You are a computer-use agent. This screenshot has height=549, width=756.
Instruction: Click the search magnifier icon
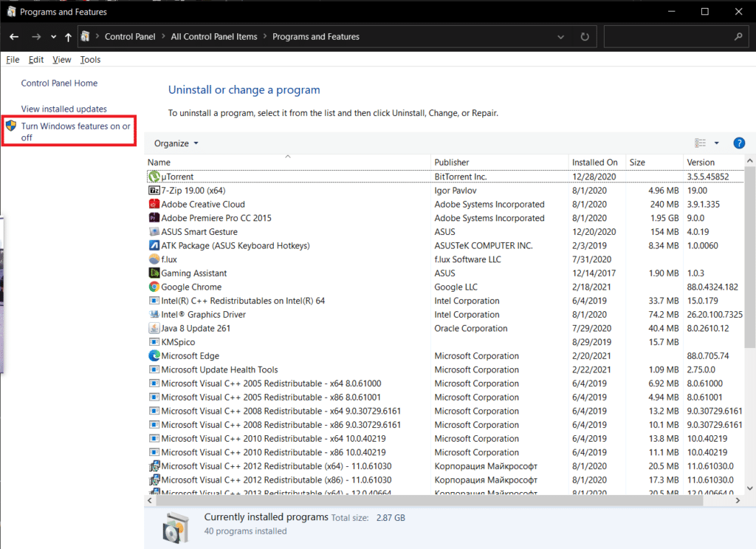738,37
